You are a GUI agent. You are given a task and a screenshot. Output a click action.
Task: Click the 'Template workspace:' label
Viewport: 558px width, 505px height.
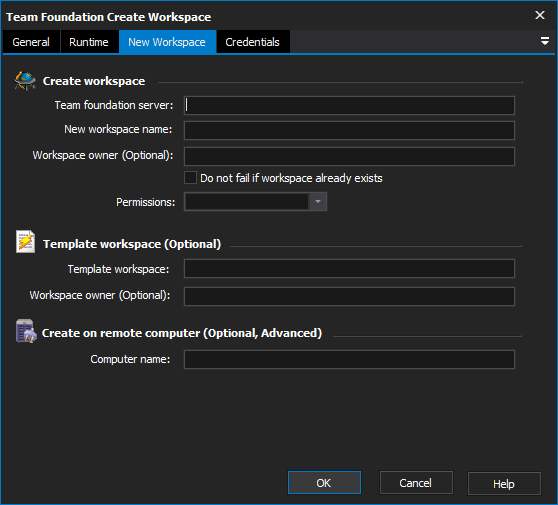point(119,269)
